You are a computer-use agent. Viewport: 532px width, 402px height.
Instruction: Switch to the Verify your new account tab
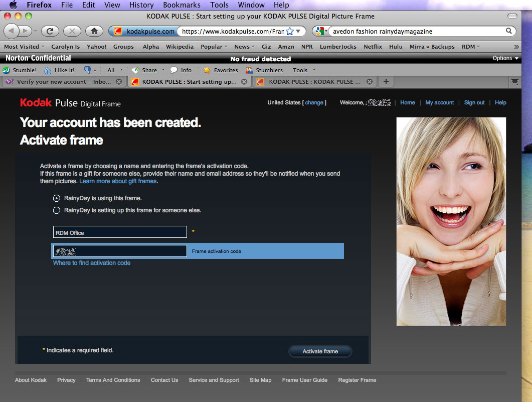(x=64, y=82)
